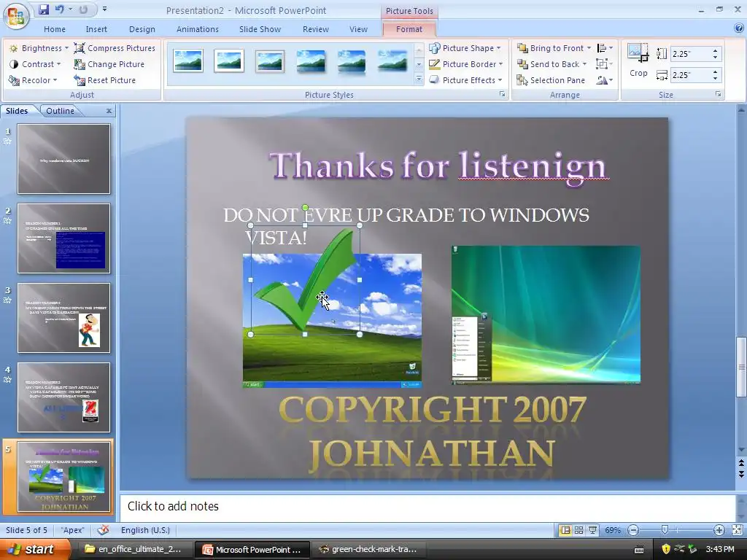Image resolution: width=747 pixels, height=560 pixels.
Task: Open the Size dialog launcher
Action: pyautogui.click(x=718, y=94)
